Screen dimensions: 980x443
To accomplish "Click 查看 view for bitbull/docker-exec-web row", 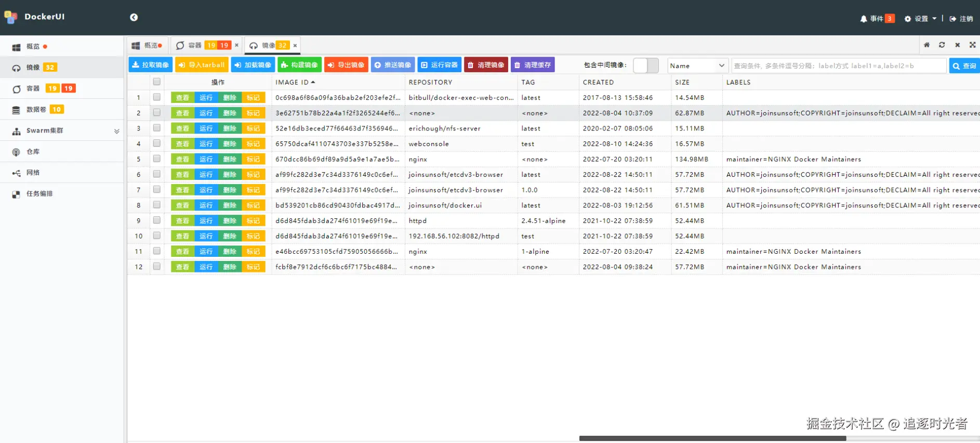I will pos(182,97).
